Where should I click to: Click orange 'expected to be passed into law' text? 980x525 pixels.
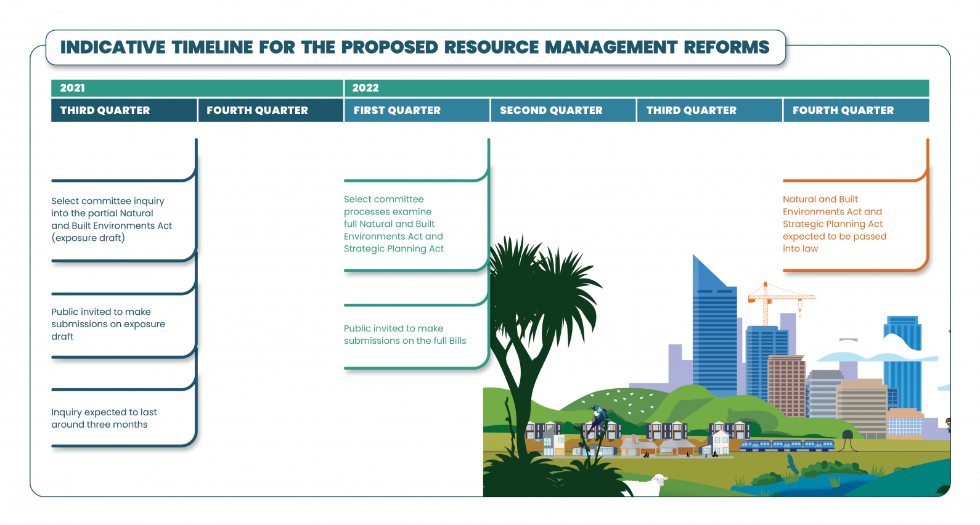(835, 242)
